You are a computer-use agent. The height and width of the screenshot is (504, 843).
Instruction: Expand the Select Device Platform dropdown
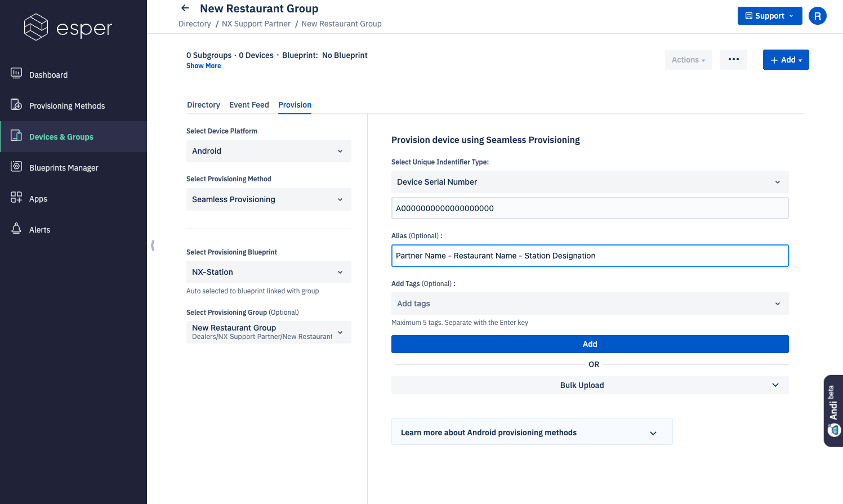269,151
